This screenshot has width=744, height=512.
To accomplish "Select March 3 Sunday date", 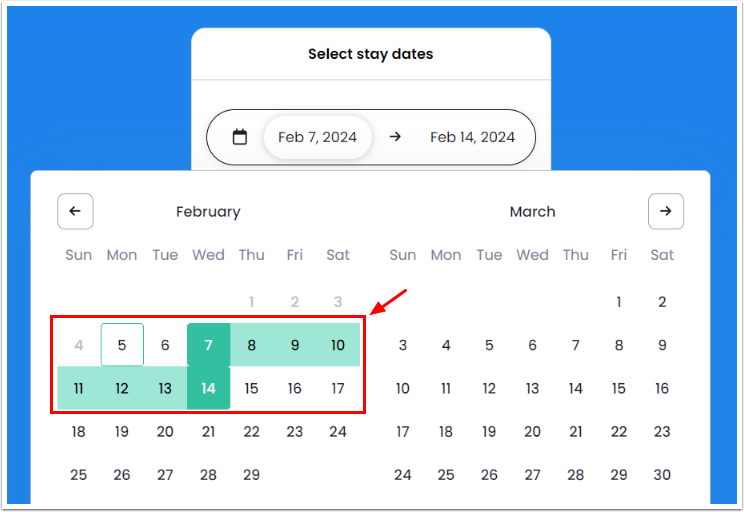I will point(403,345).
